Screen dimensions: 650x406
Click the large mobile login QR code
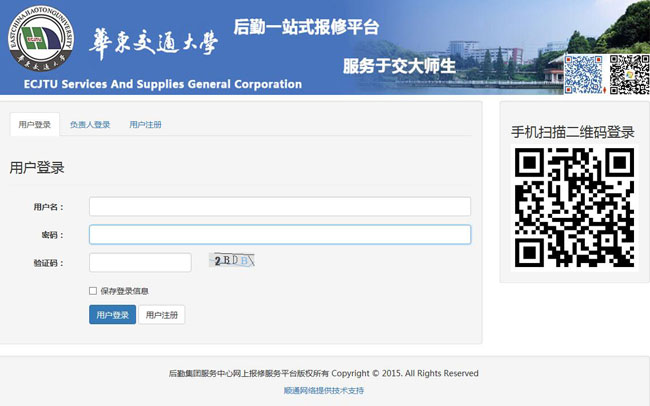click(x=575, y=207)
